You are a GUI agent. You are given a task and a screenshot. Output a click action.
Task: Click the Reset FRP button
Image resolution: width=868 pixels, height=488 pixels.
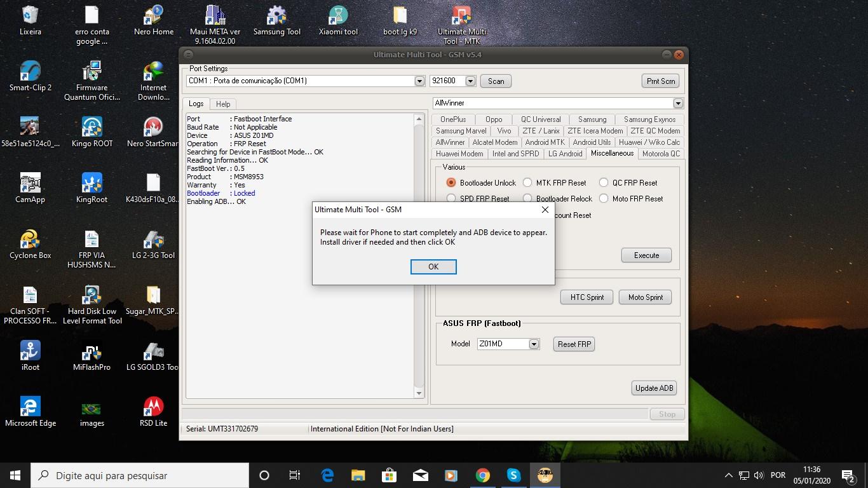(x=574, y=344)
